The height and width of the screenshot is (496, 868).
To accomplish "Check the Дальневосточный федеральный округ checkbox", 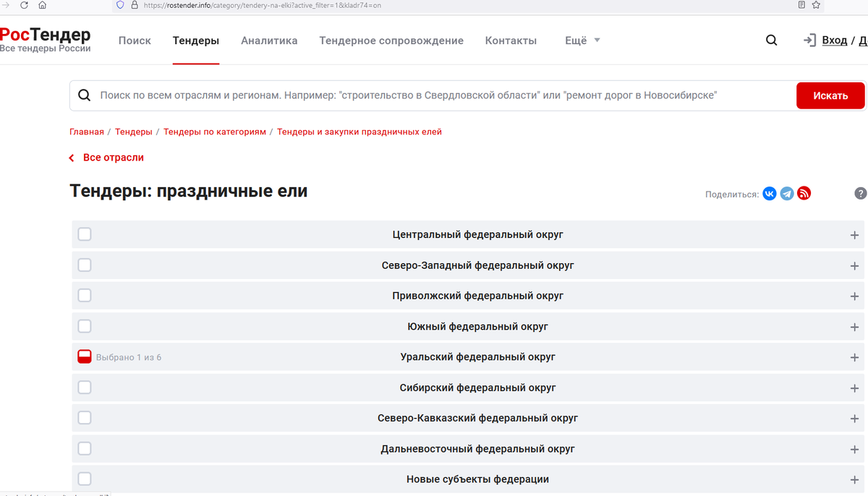I will tap(85, 448).
